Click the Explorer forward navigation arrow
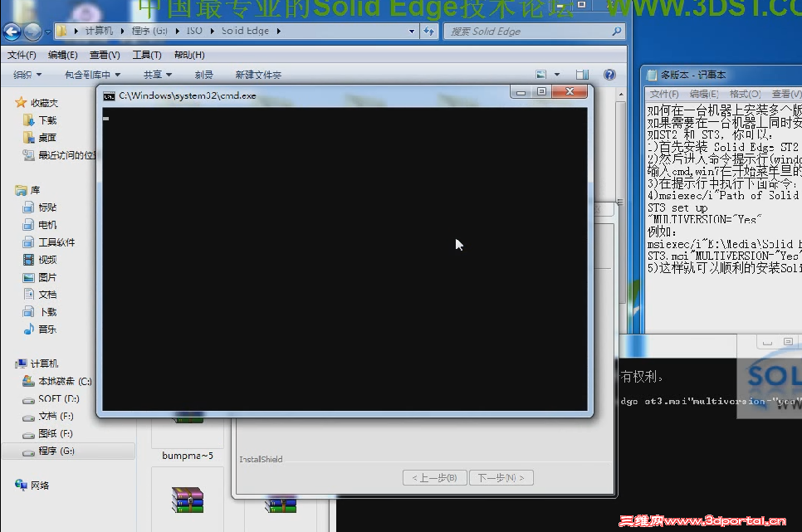The height and width of the screenshot is (532, 802). coord(32,32)
